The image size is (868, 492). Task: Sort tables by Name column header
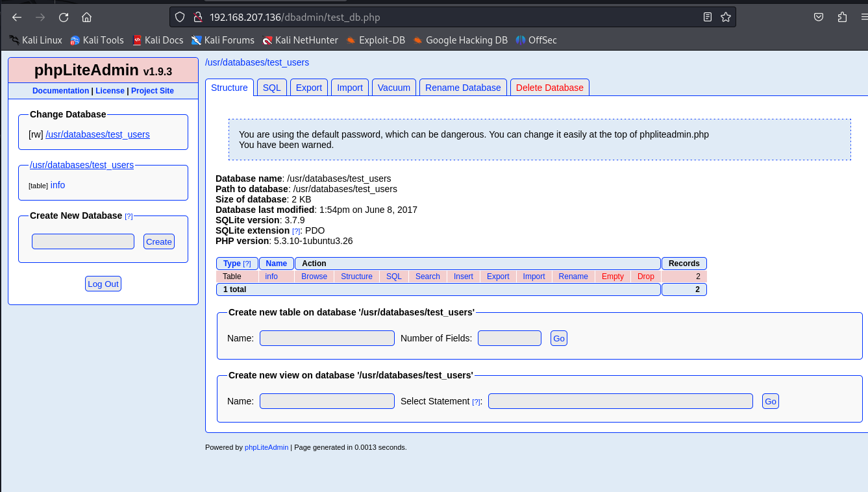coord(277,264)
